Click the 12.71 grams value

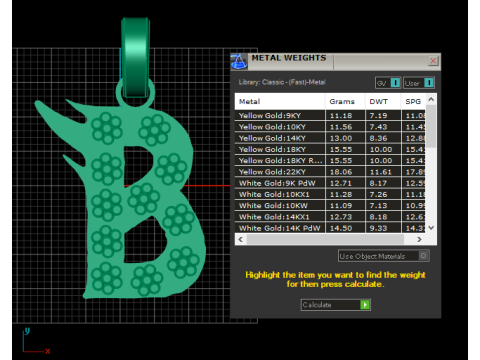click(341, 183)
